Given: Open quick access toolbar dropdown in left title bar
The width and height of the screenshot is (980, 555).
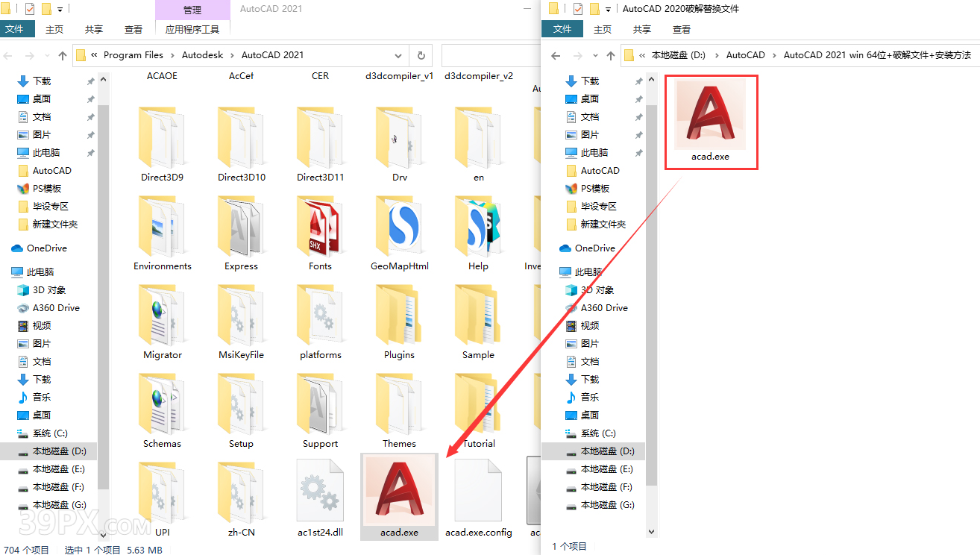Looking at the screenshot, I should point(60,10).
